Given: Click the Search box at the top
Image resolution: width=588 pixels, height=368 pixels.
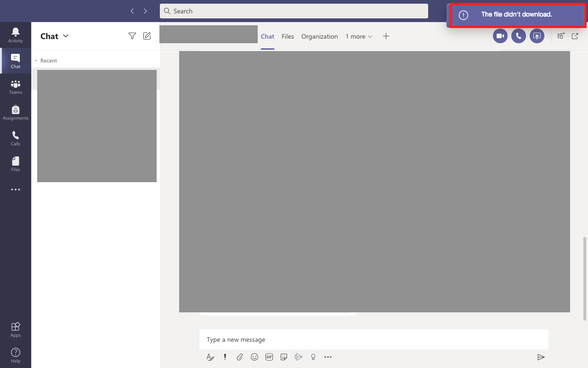Looking at the screenshot, I should (294, 11).
